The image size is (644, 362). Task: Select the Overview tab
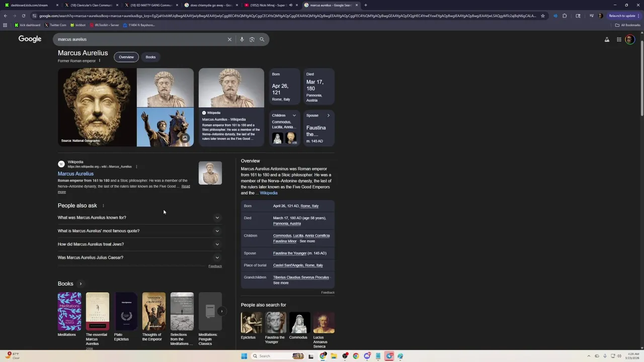point(126,57)
